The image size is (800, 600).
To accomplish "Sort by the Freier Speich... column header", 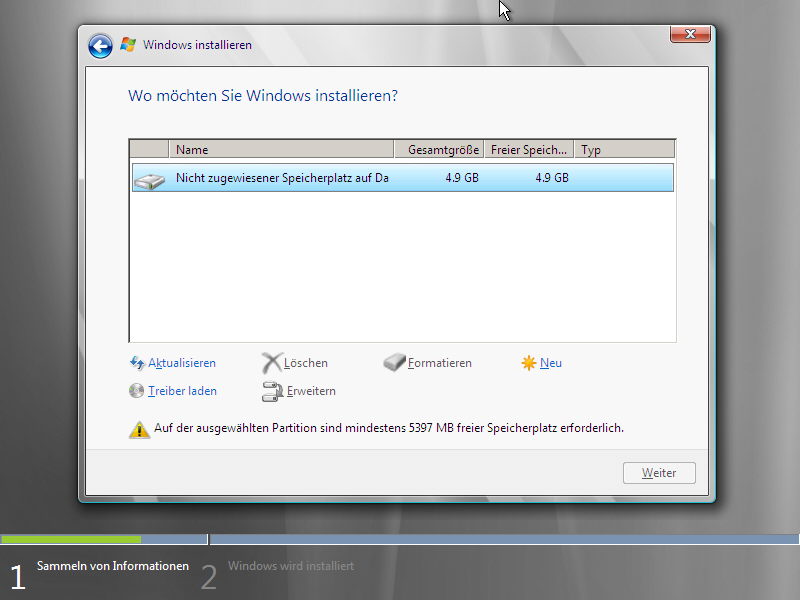I will [529, 149].
